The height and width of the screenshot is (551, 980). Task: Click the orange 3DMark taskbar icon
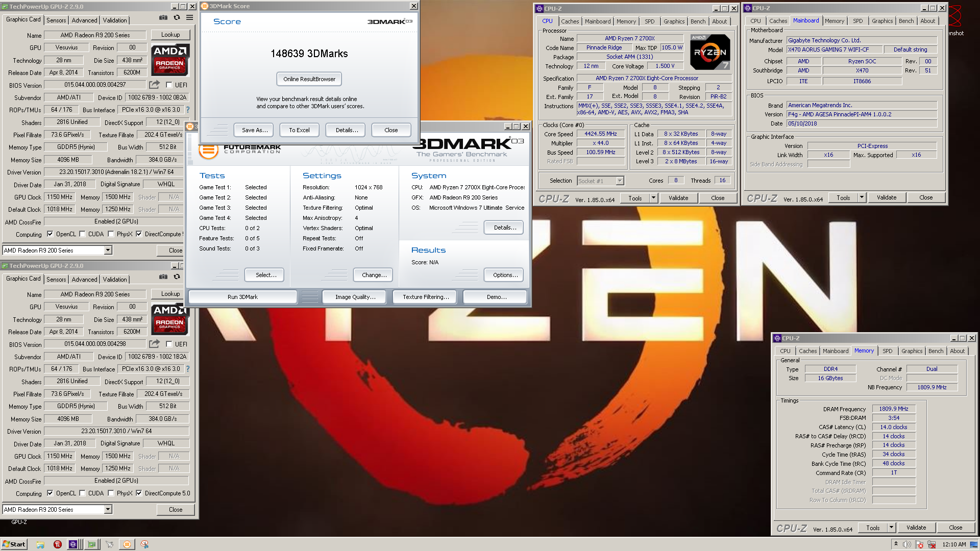[127, 544]
